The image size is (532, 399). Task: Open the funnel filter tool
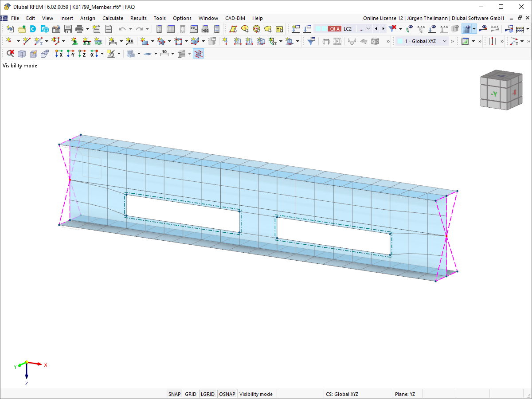click(312, 41)
